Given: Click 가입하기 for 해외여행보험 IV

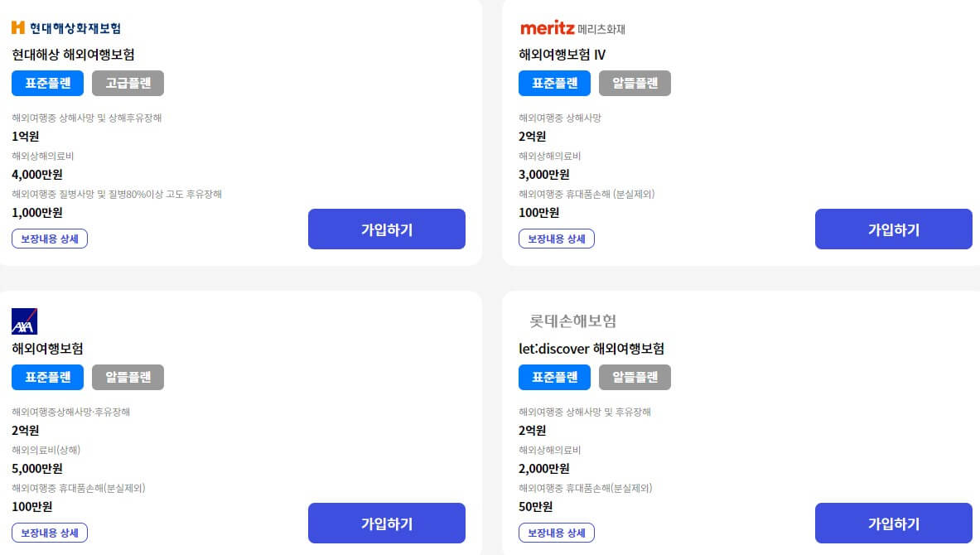Looking at the screenshot, I should tap(893, 229).
